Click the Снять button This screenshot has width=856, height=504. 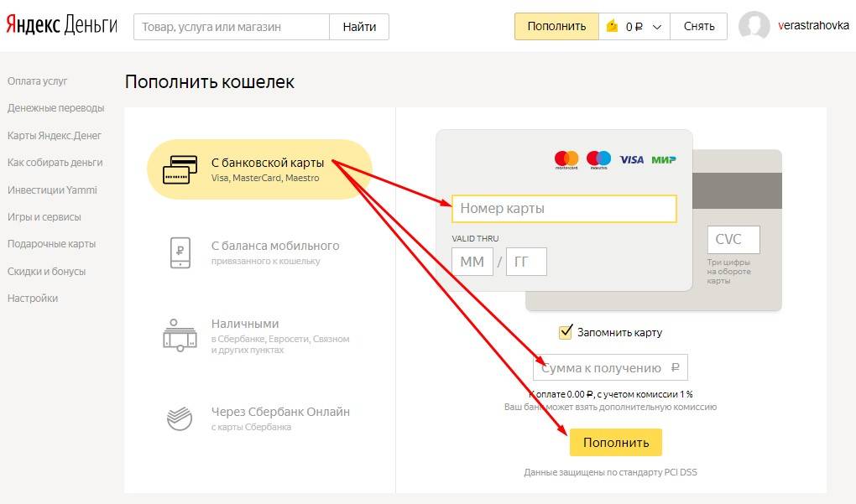pyautogui.click(x=699, y=26)
